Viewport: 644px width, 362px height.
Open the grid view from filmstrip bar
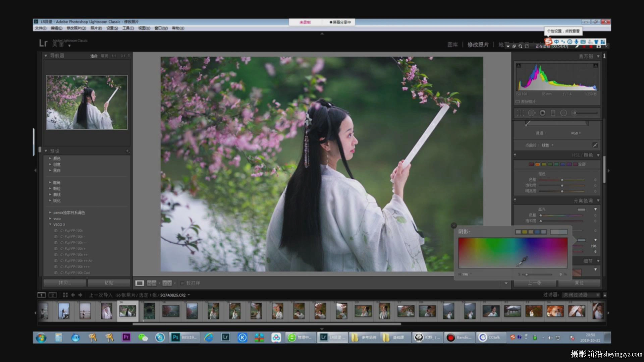click(x=65, y=295)
